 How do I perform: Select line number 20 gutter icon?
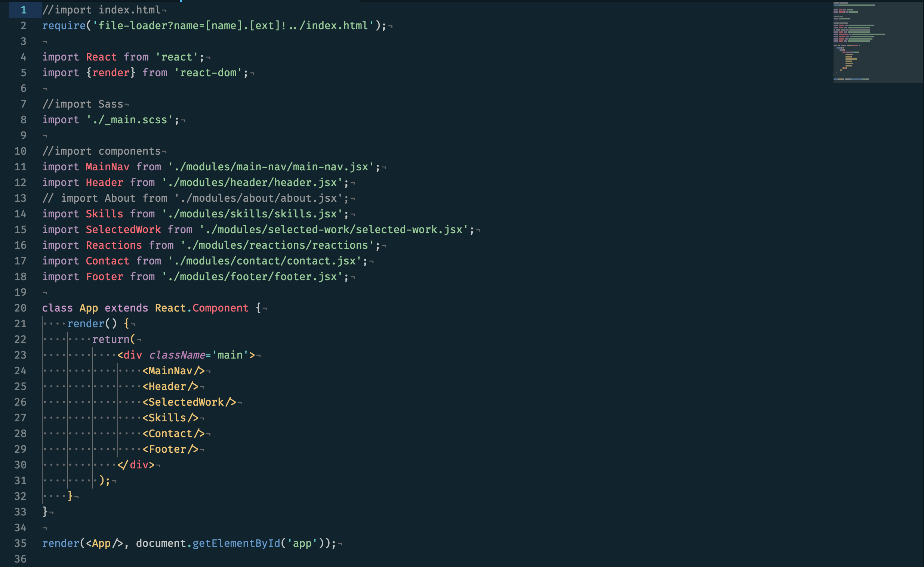pos(23,308)
